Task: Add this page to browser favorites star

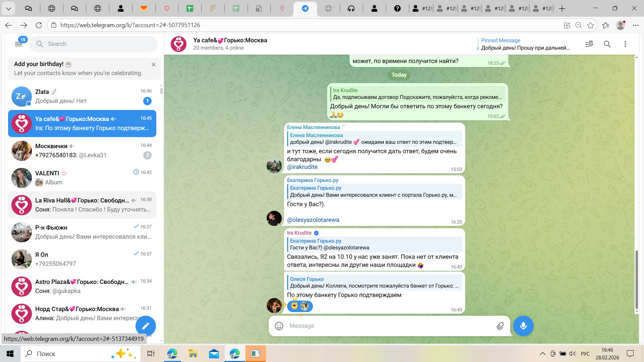Action: tap(590, 25)
